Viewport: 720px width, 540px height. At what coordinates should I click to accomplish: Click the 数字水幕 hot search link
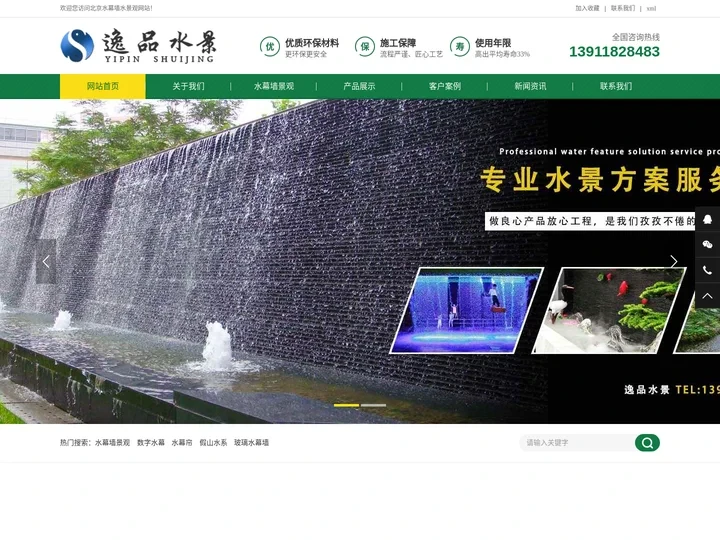click(x=151, y=443)
